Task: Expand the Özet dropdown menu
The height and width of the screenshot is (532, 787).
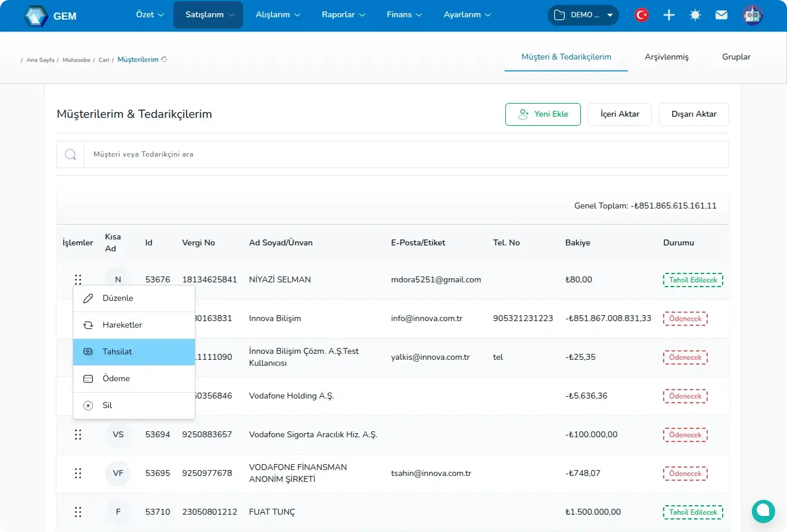Action: [x=150, y=15]
